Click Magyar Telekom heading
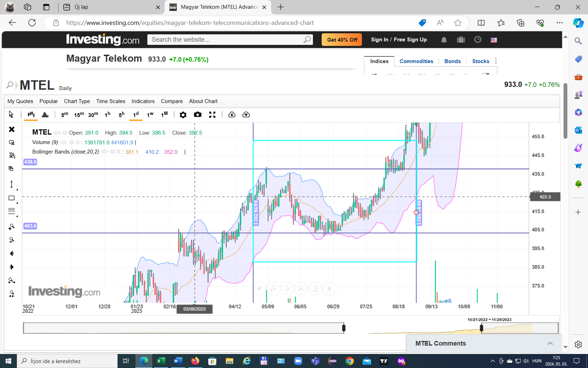 [104, 59]
